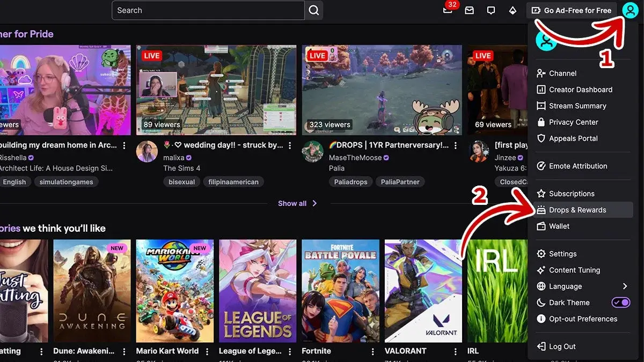The image size is (644, 362).
Task: Open the inbox envelope icon
Action: 470,10
